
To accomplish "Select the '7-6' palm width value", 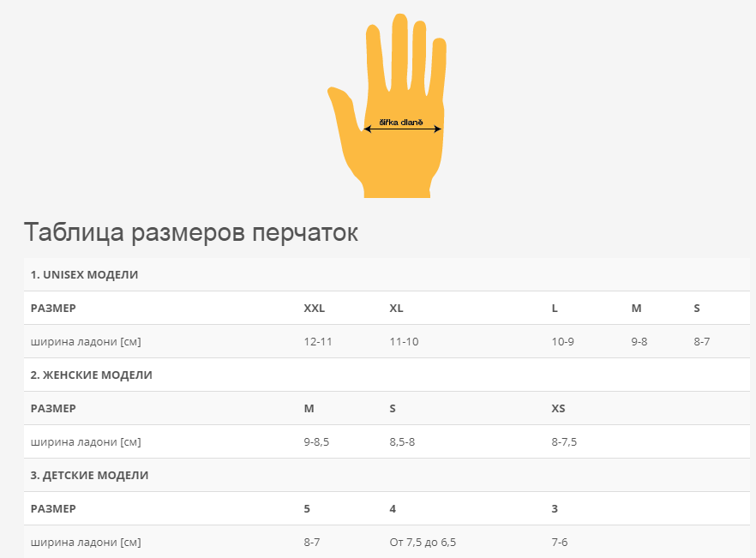I will pos(560,542).
